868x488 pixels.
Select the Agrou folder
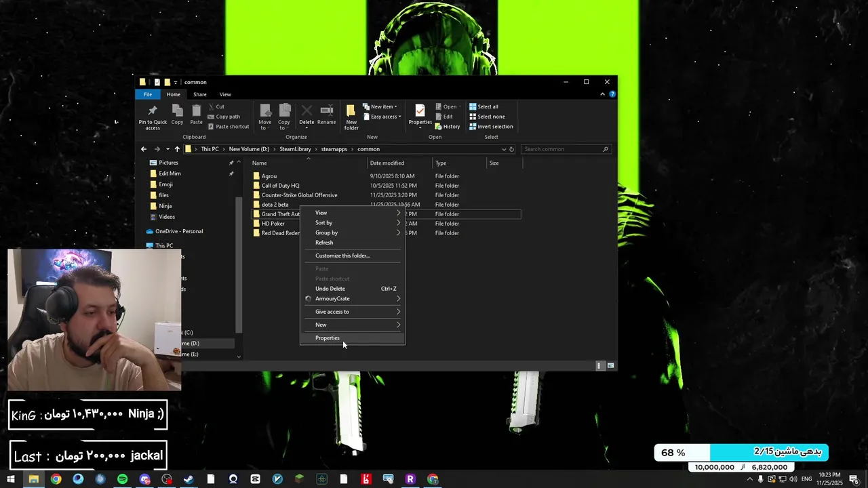click(x=269, y=176)
